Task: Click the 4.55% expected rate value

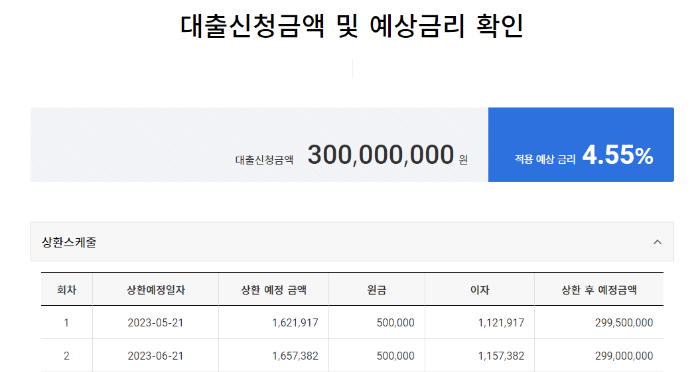Action: point(618,155)
